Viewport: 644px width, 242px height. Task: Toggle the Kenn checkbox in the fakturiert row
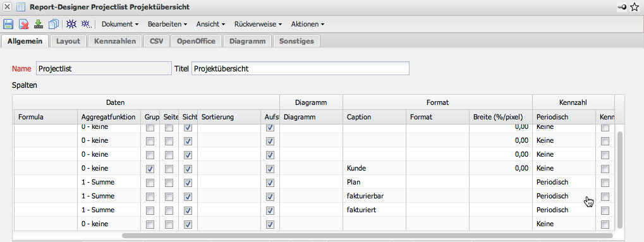tap(605, 210)
